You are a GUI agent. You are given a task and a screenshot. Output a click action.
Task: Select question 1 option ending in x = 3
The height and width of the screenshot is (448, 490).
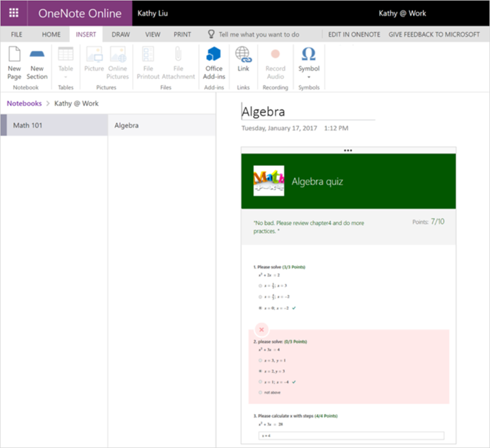(260, 286)
